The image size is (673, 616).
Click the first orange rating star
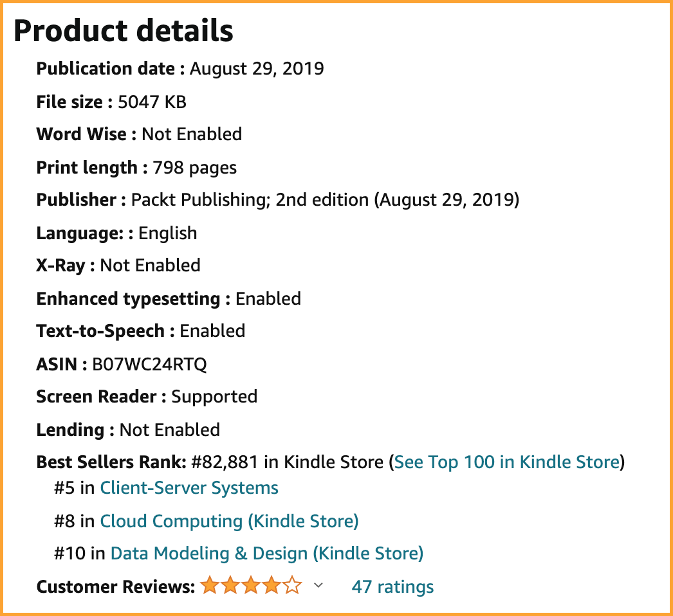click(210, 585)
